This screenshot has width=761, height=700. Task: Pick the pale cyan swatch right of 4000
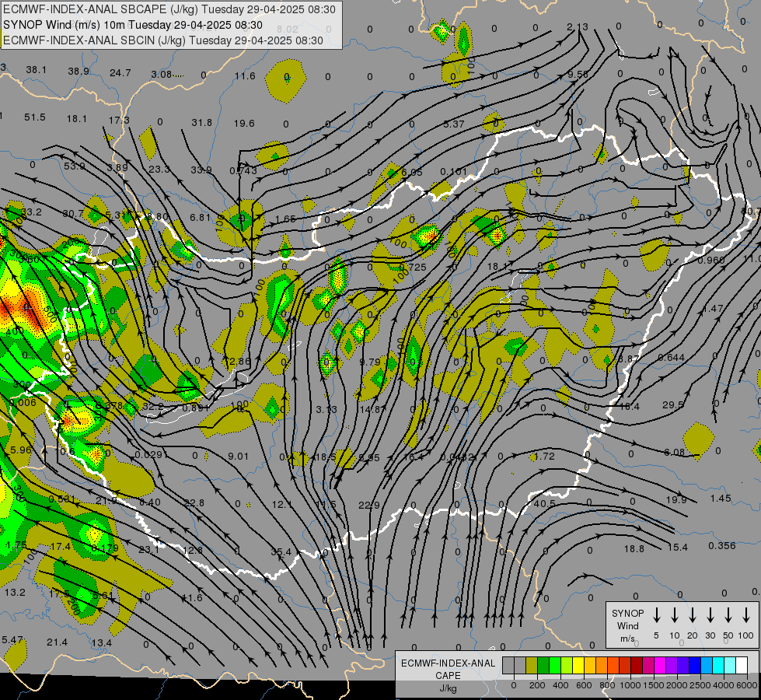tap(729, 665)
